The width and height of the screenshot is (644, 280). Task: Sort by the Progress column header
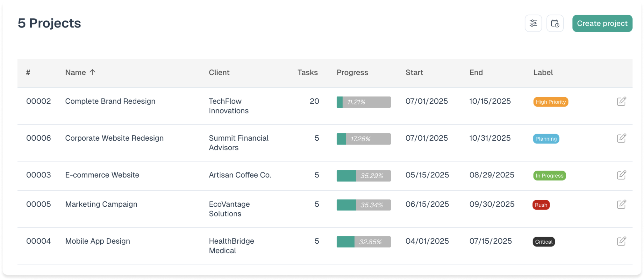click(352, 73)
